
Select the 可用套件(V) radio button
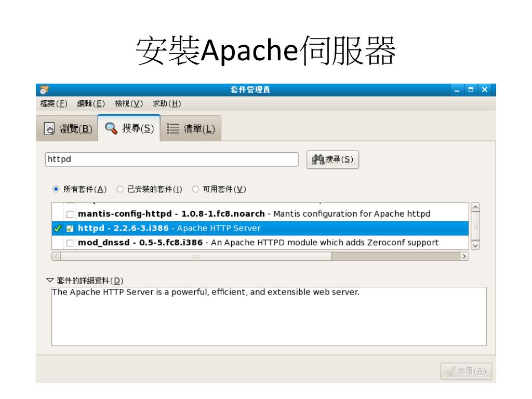click(195, 189)
